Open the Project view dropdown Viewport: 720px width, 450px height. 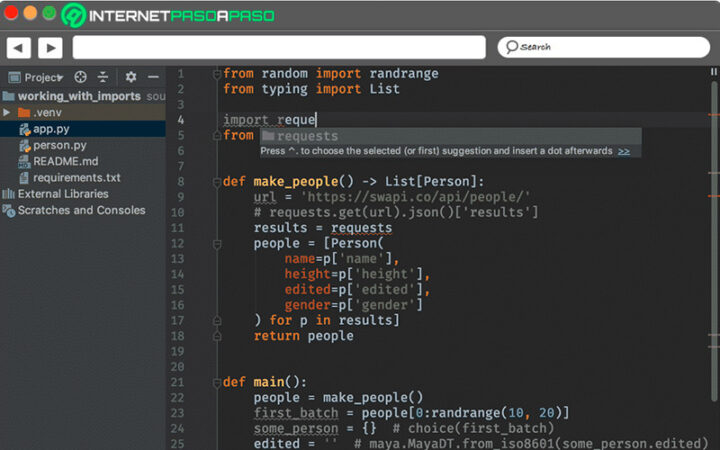click(x=42, y=77)
